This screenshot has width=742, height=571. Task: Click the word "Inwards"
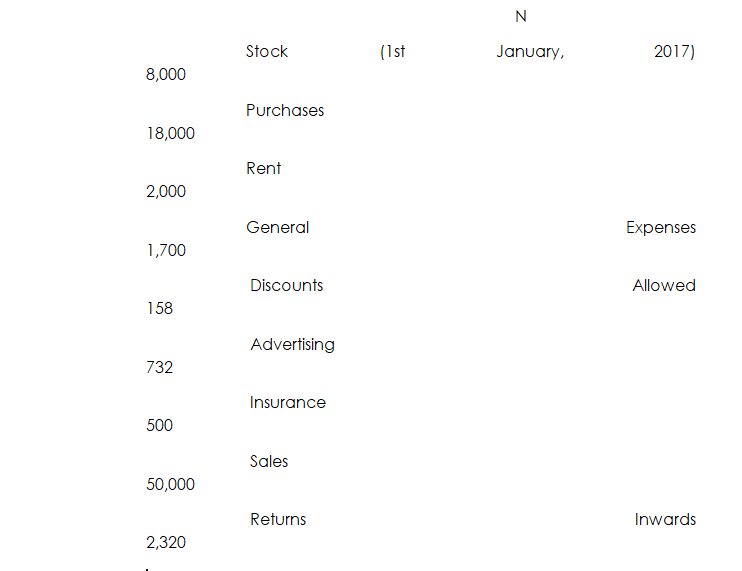(665, 520)
